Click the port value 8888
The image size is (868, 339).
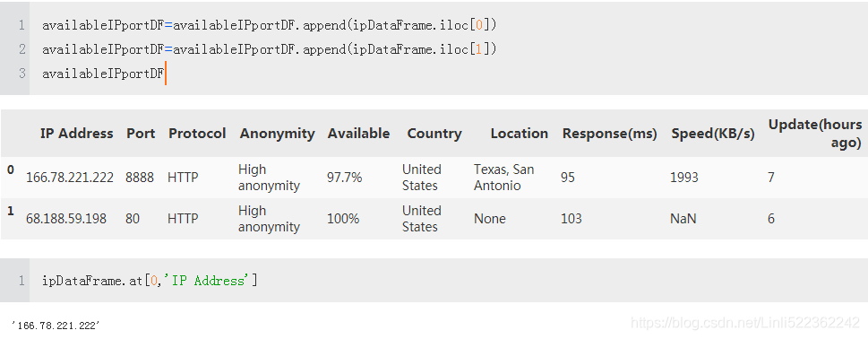coord(140,178)
